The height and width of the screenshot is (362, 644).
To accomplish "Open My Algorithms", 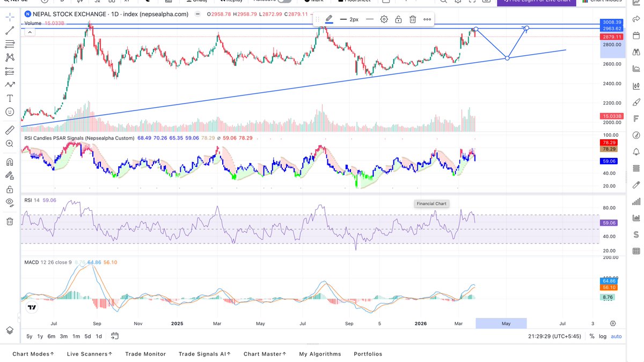I will [x=320, y=354].
